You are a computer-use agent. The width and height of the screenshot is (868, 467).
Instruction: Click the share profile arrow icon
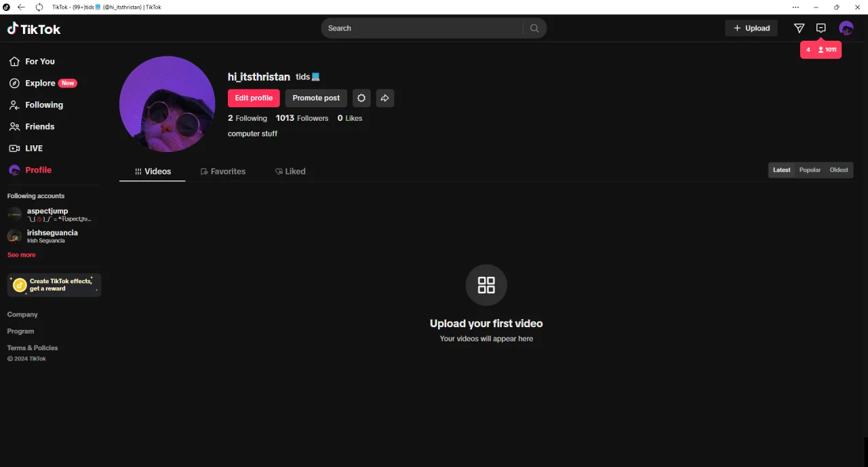tap(384, 98)
